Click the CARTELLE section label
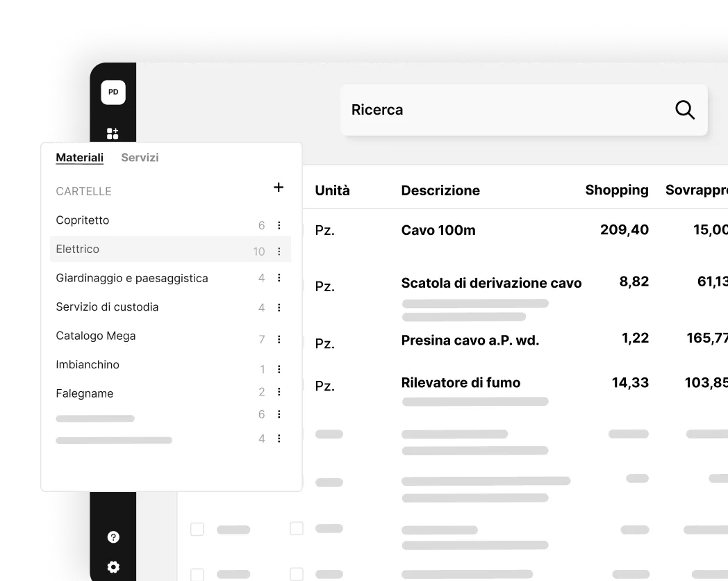 (83, 191)
